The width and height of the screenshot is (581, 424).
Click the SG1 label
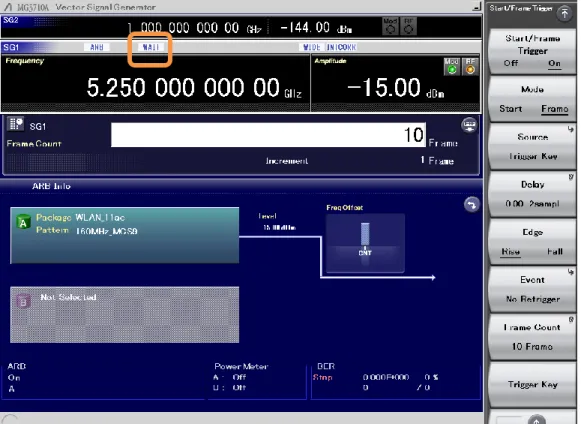coord(11,47)
